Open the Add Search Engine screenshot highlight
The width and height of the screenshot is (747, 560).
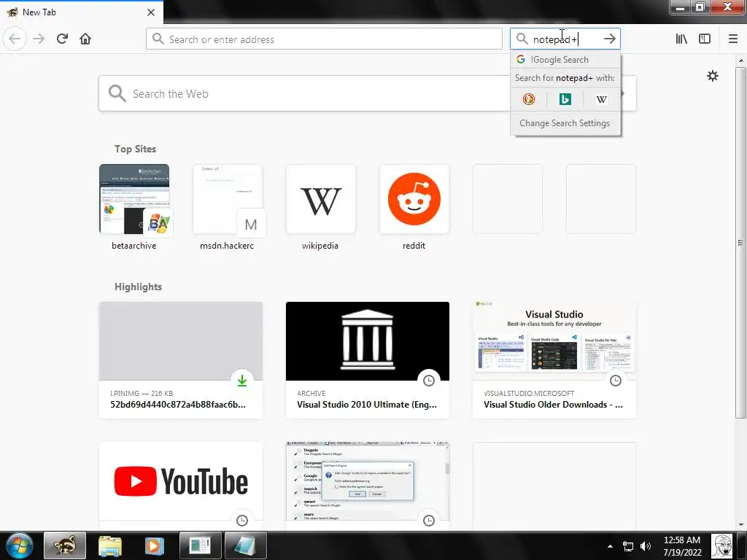pos(368,486)
